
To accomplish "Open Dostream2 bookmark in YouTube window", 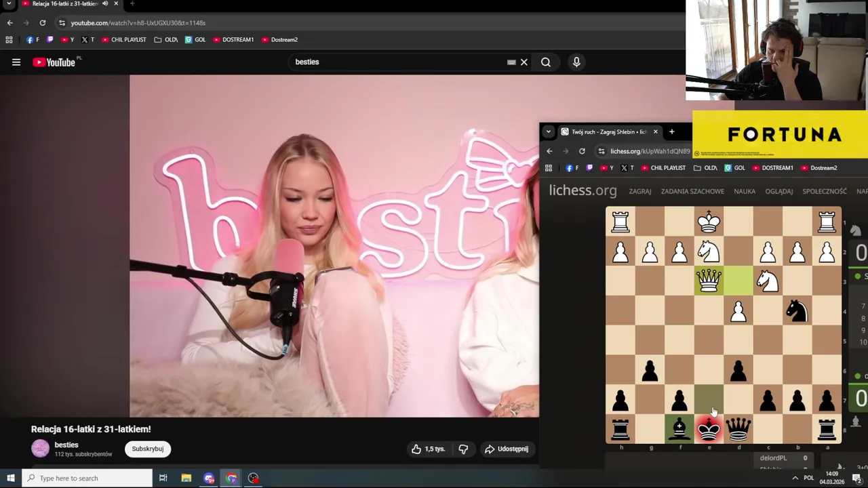I will click(279, 40).
